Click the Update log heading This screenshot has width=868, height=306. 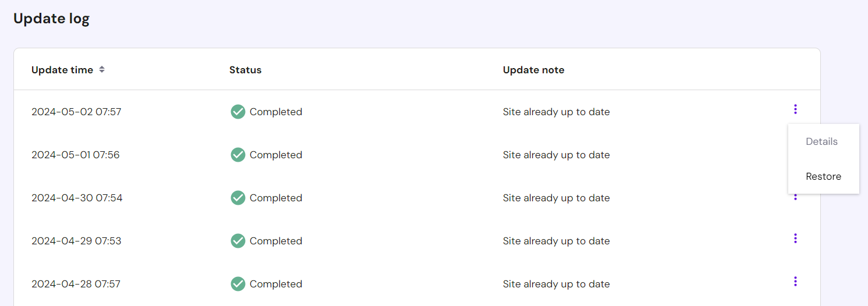pyautogui.click(x=51, y=19)
